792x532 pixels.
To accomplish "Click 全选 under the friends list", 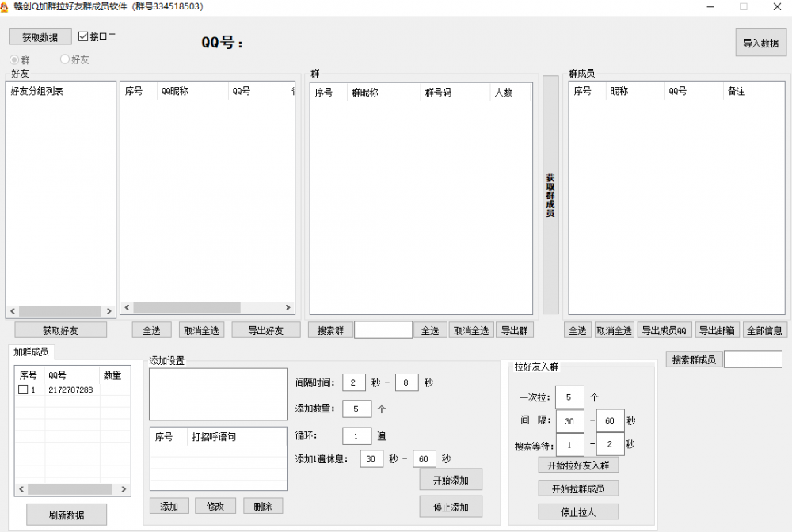I will (151, 330).
